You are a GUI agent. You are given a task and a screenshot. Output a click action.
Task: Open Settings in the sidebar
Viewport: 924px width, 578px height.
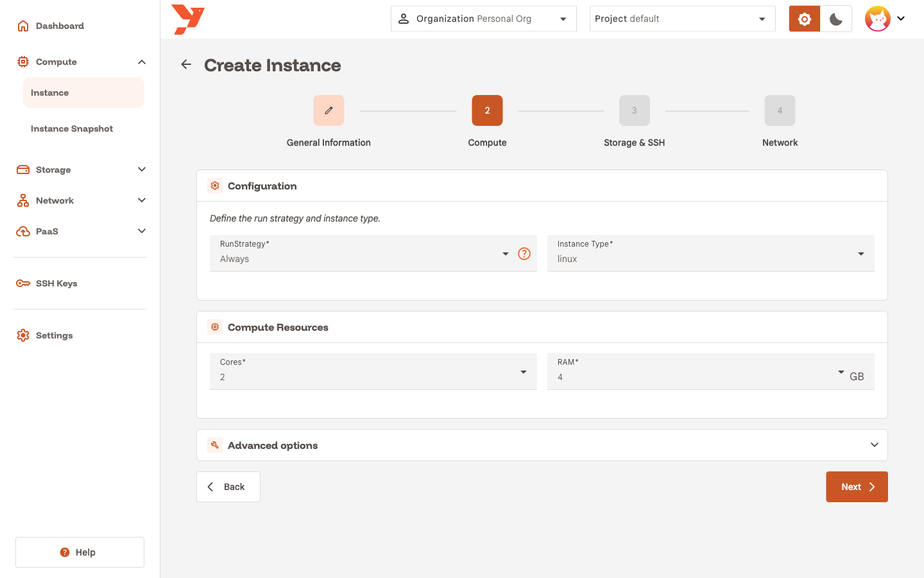54,335
